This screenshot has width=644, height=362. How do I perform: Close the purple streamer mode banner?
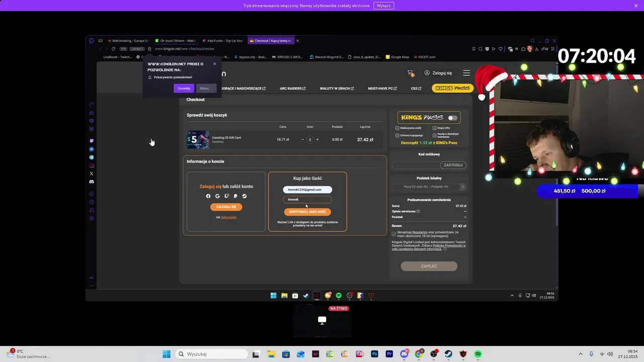pos(636,6)
